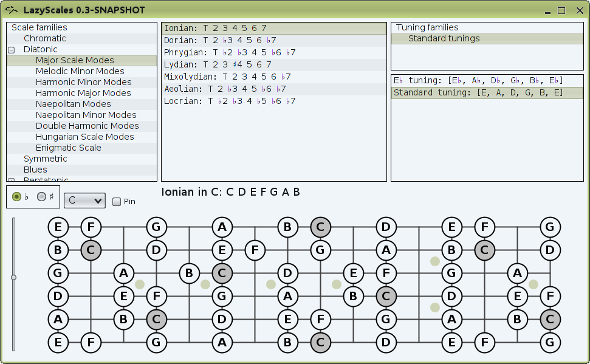Choose the Mixolydian mode row
This screenshot has width=590, height=364.
coord(274,77)
